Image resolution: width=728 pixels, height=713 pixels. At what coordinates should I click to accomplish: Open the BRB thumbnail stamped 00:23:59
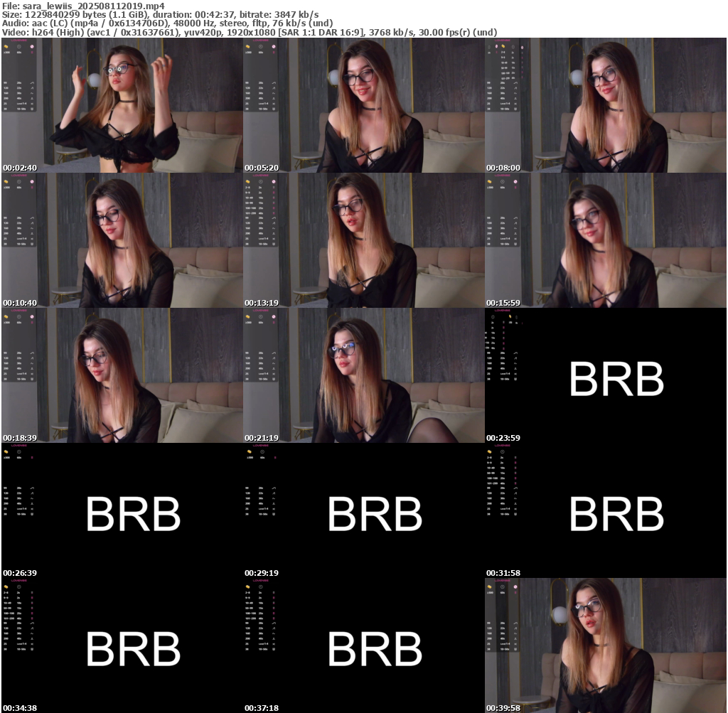[606, 375]
